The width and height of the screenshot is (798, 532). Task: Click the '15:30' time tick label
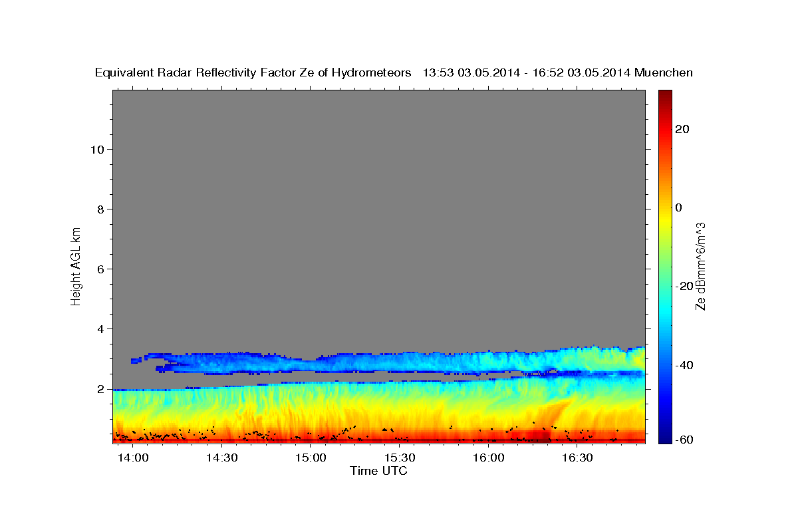pyautogui.click(x=400, y=458)
